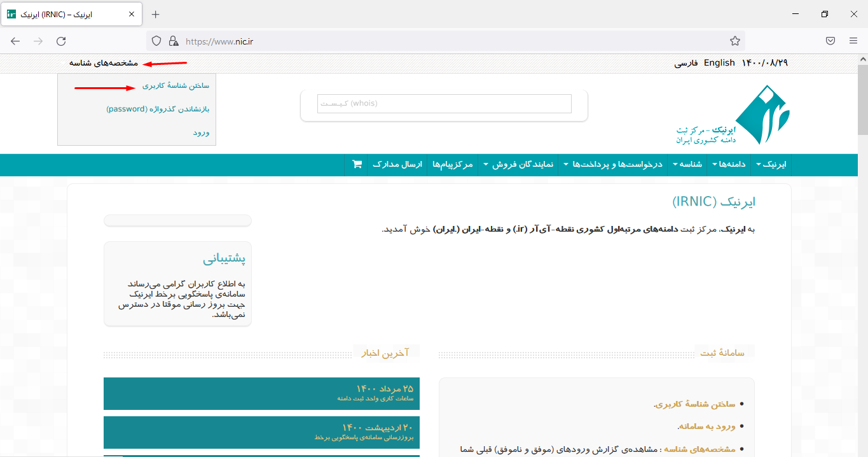Click the مشخصه‌های شناسه link in list

[x=700, y=449]
